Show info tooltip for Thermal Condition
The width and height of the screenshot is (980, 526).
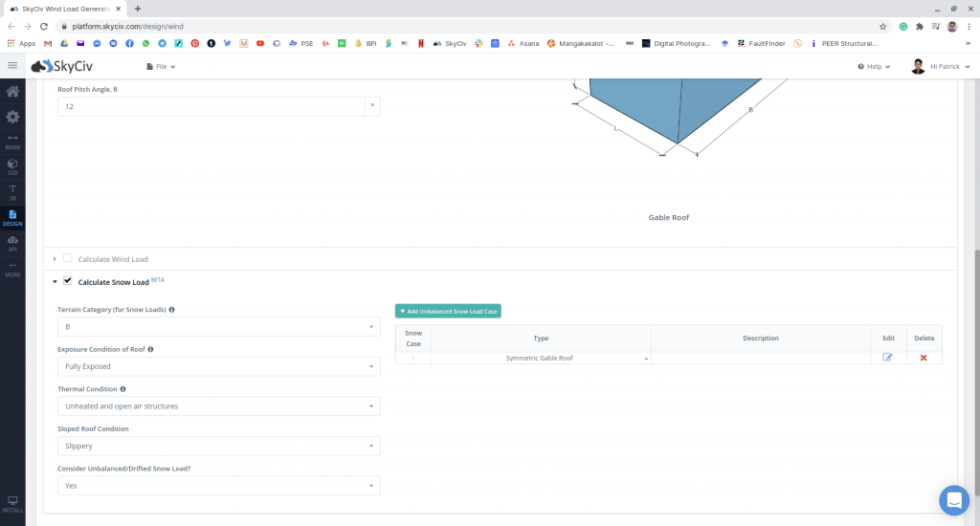(x=123, y=389)
